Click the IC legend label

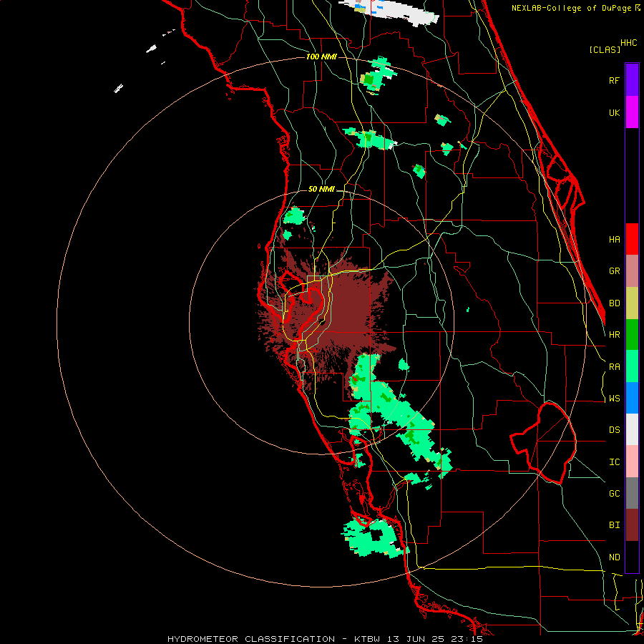click(x=614, y=462)
